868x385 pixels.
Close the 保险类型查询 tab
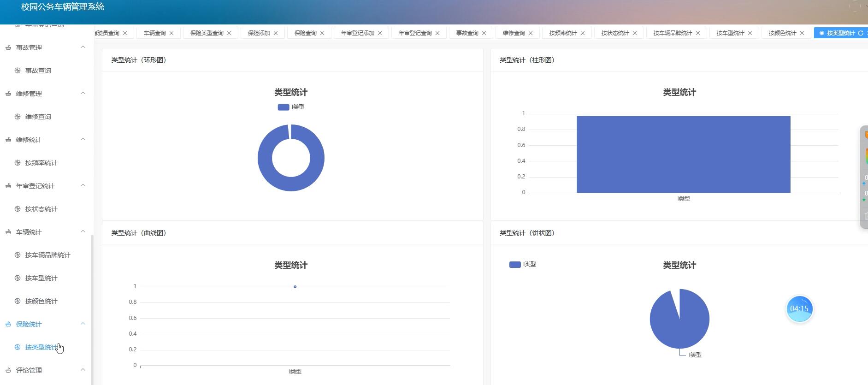coord(229,33)
